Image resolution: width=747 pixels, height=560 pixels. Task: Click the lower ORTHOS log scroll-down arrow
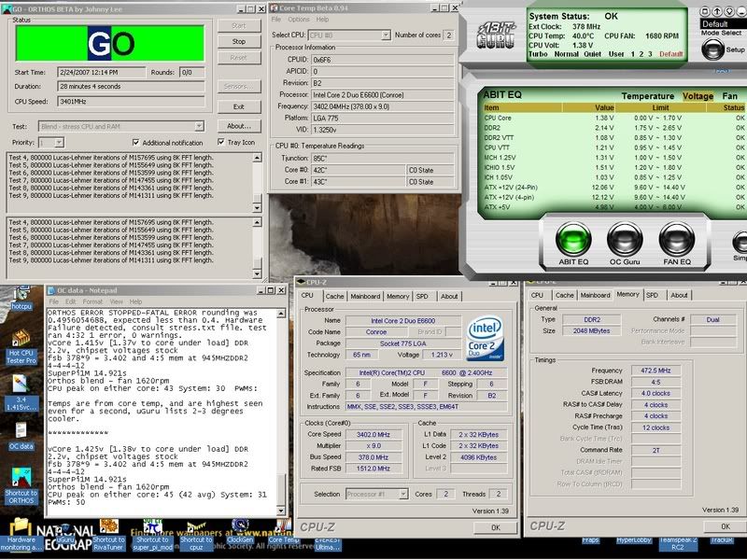pyautogui.click(x=258, y=273)
